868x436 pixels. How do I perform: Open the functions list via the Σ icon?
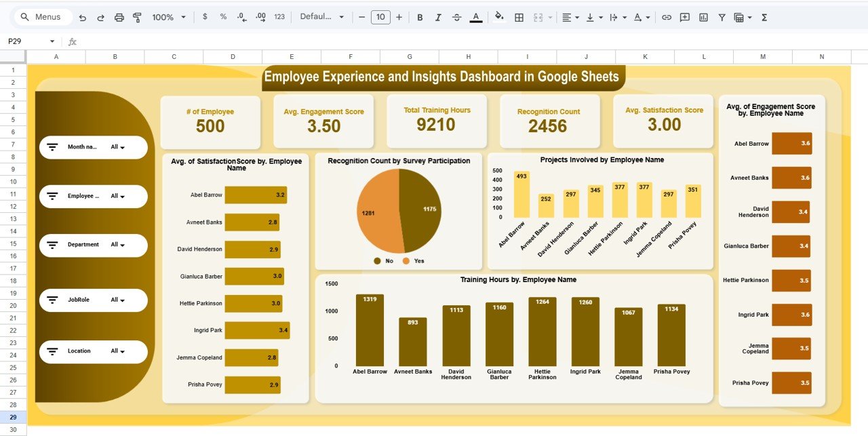click(764, 17)
